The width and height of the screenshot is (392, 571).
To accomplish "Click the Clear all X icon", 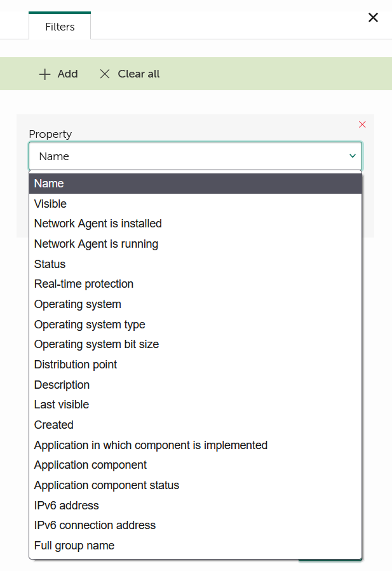I will click(x=105, y=74).
